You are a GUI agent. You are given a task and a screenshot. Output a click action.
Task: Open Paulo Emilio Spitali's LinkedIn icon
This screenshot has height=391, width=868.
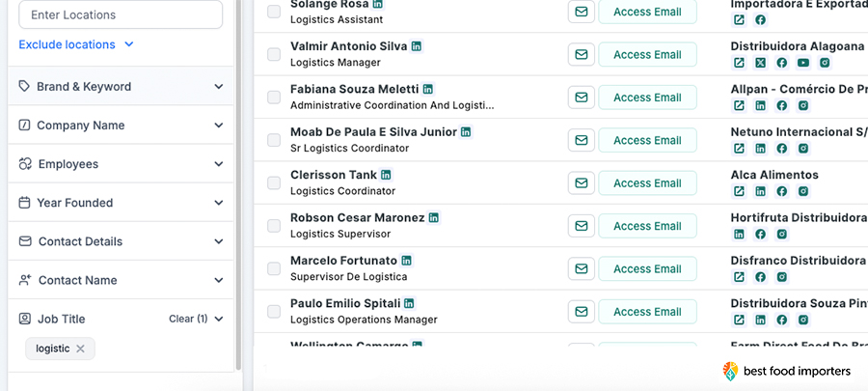click(409, 303)
